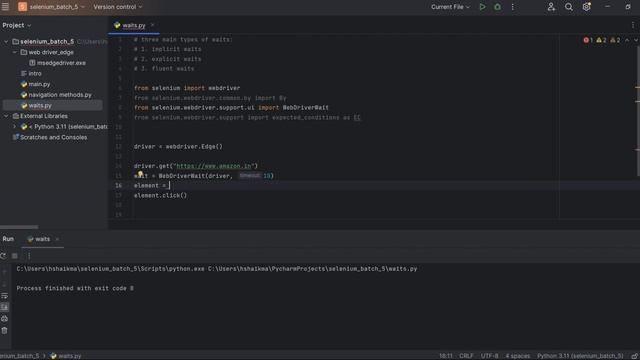Open the Current File run configuration dropdown
Screen dimensions: 640x360
450,7
